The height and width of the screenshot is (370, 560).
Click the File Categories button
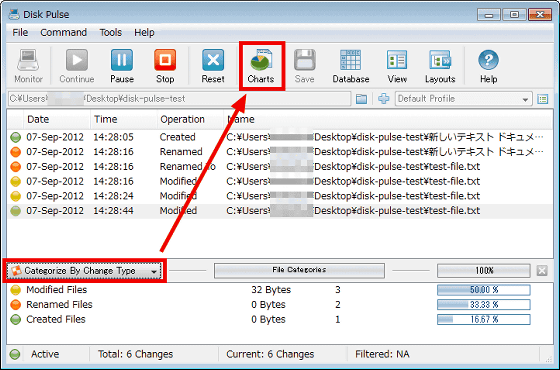click(299, 270)
